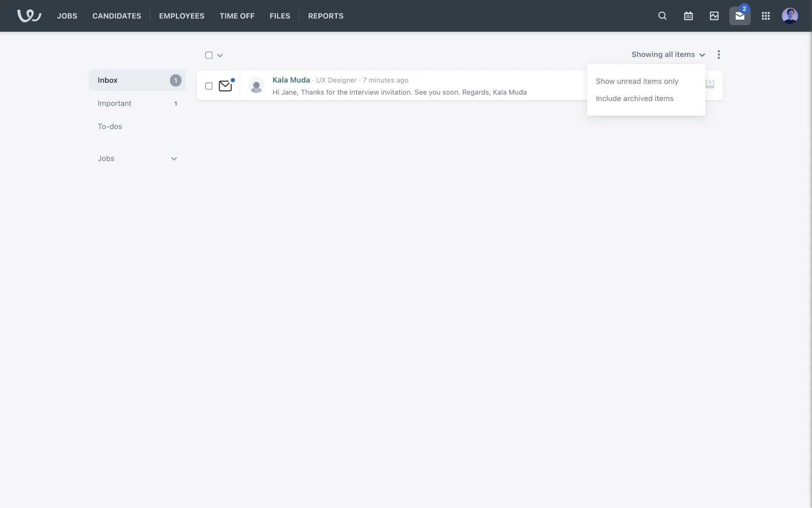Archive Kala Muda's message icon
The height and width of the screenshot is (508, 812).
[710, 84]
